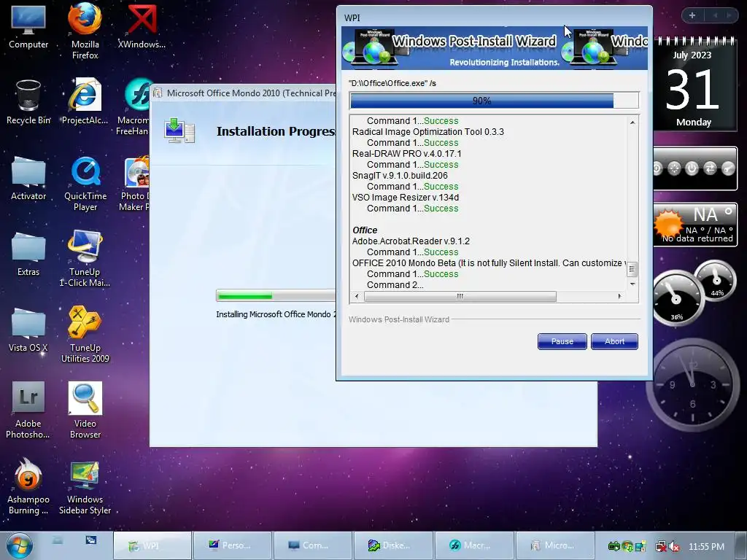Image resolution: width=747 pixels, height=560 pixels.
Task: Click the vertical scrollbar thumb in WPI log
Action: [x=632, y=270]
